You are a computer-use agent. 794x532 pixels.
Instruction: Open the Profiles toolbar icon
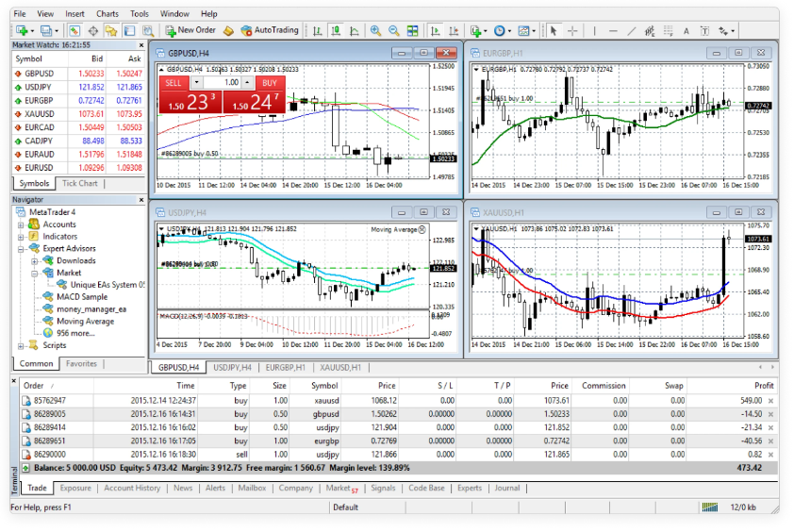pos(45,31)
